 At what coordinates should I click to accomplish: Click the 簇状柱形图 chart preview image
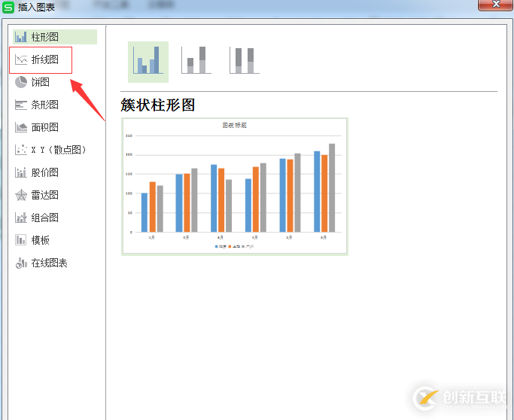coord(234,186)
